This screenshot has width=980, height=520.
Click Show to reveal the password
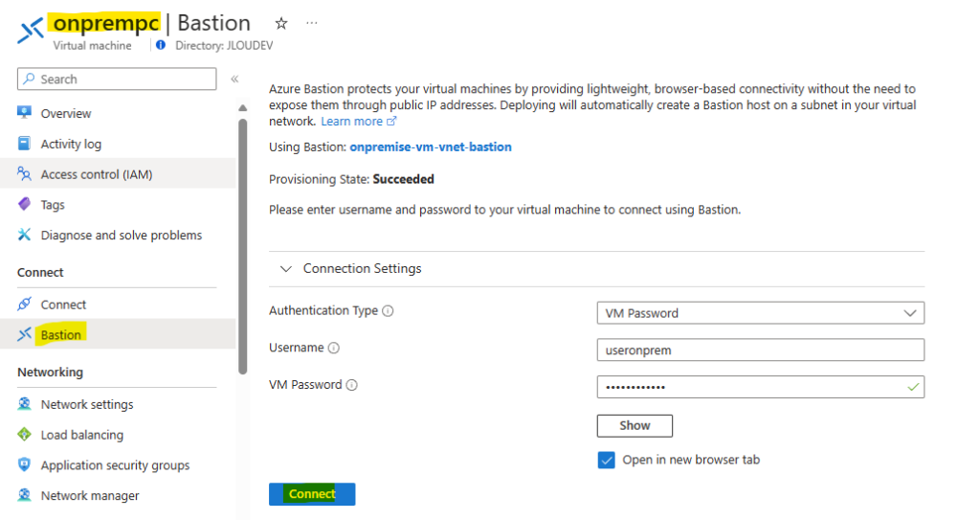coord(635,425)
